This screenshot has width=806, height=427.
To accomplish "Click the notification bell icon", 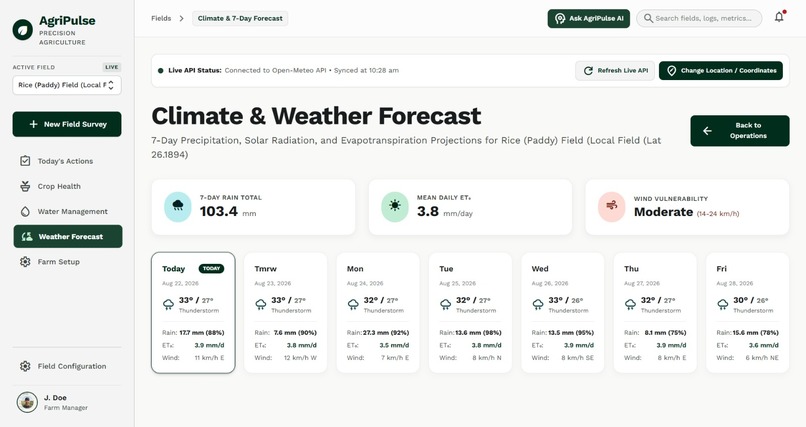I will point(779,17).
